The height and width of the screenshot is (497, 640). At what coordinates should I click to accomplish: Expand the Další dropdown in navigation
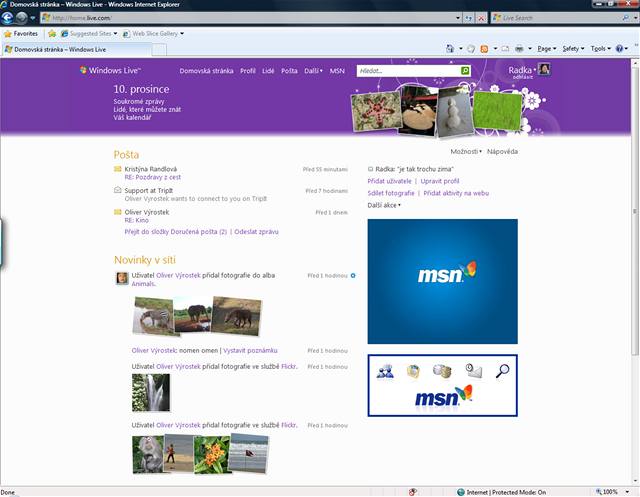(x=314, y=71)
